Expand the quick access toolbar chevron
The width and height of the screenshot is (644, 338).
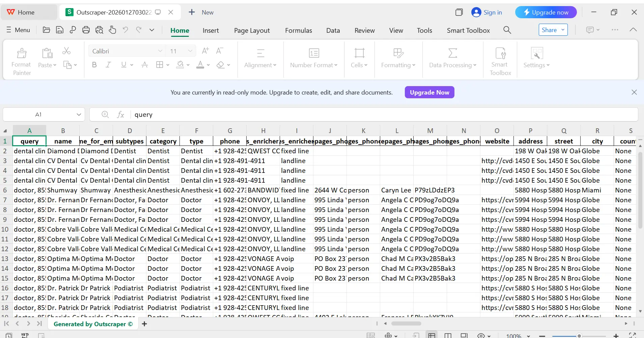click(152, 30)
